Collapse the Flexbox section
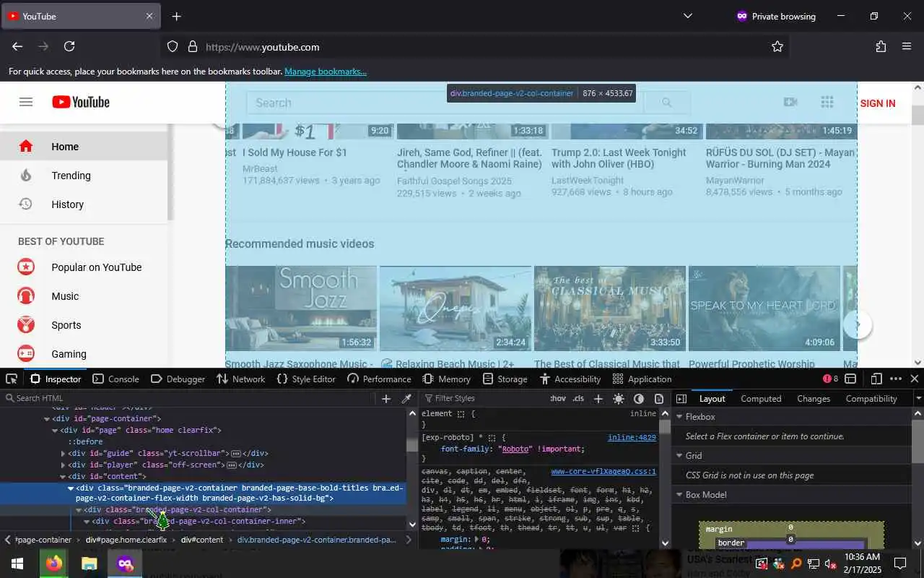The width and height of the screenshot is (924, 578). click(x=679, y=417)
